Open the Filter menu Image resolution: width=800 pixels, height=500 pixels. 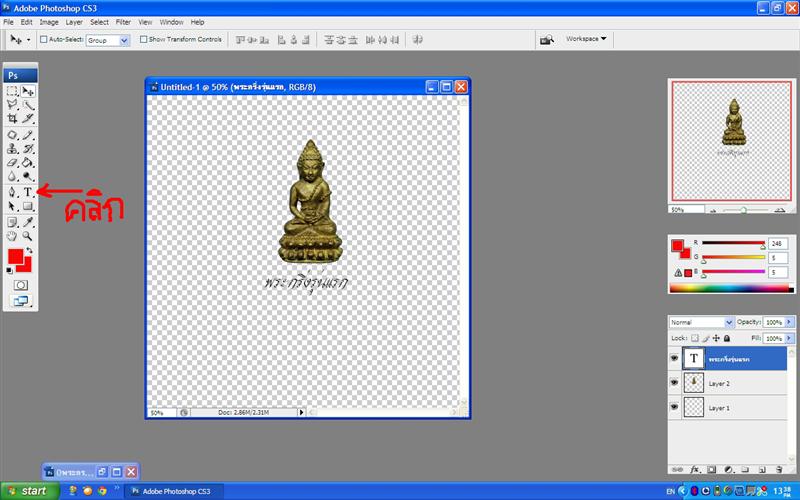[x=123, y=21]
